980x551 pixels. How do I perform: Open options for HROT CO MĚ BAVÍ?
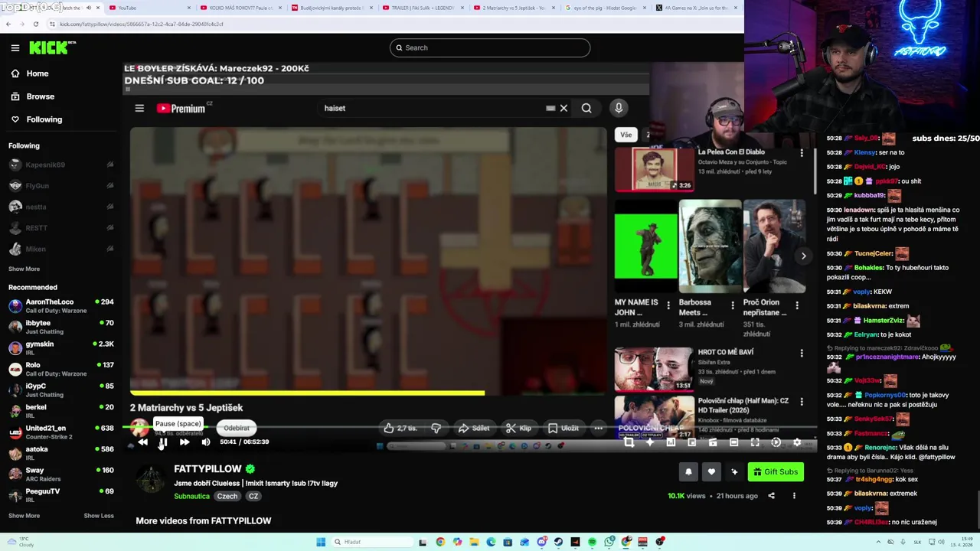802,353
